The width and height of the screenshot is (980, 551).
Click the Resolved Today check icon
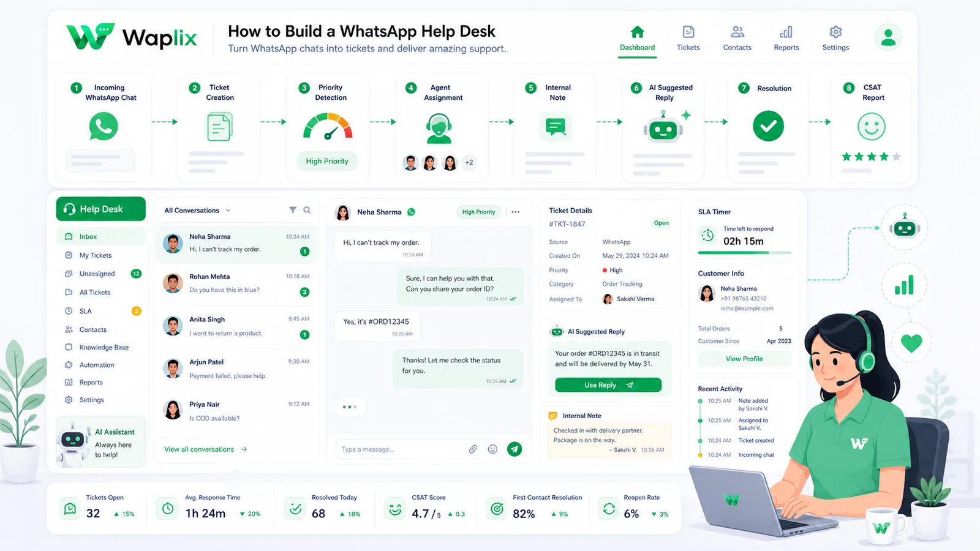pyautogui.click(x=295, y=508)
